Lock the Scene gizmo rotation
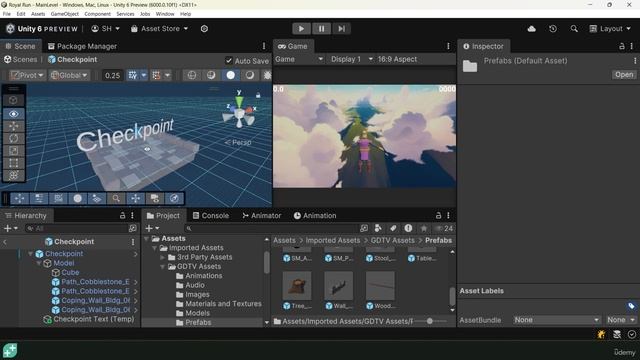The image size is (640, 360). pyautogui.click(x=258, y=95)
